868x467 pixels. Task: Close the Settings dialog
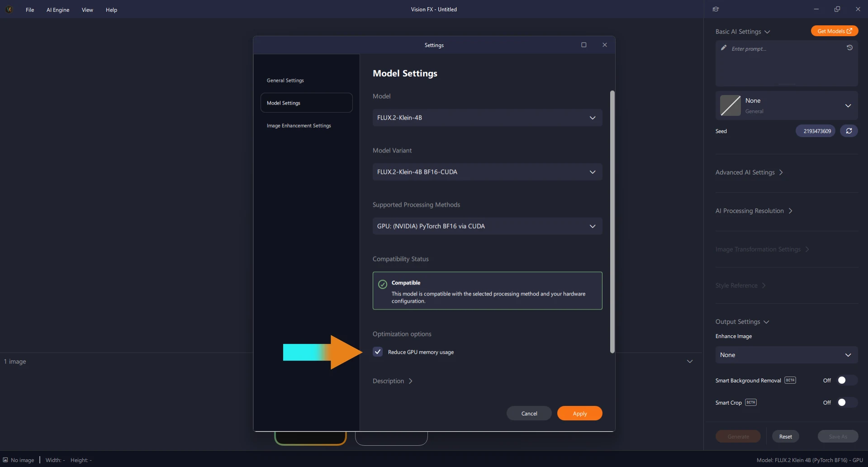point(604,45)
